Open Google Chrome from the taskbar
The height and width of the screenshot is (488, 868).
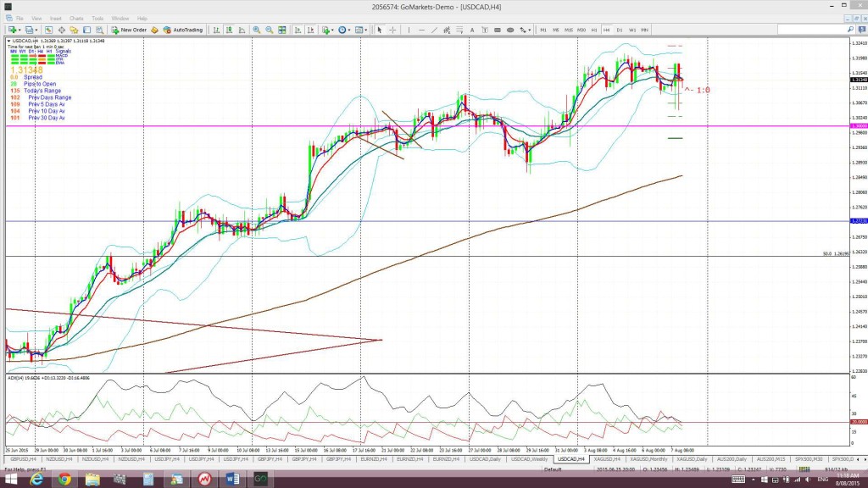point(64,480)
